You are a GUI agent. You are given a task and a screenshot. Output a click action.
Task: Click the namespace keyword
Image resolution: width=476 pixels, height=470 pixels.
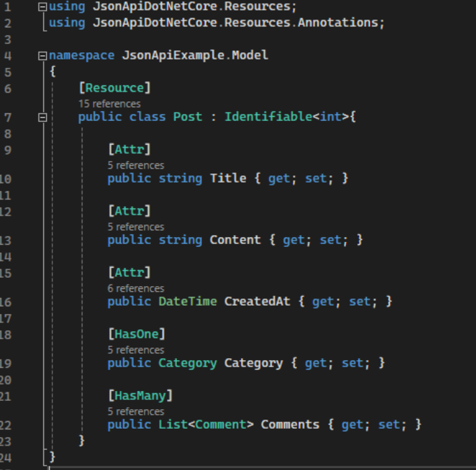point(82,55)
